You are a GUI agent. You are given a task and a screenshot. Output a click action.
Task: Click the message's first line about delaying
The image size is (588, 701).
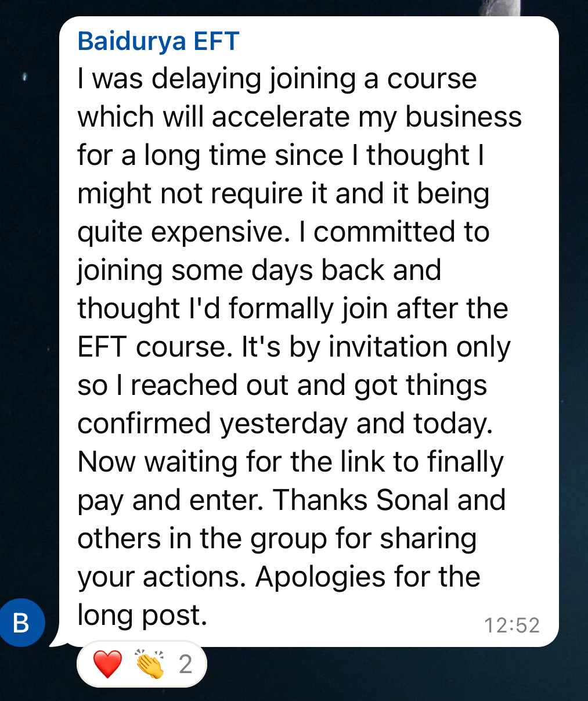(277, 79)
